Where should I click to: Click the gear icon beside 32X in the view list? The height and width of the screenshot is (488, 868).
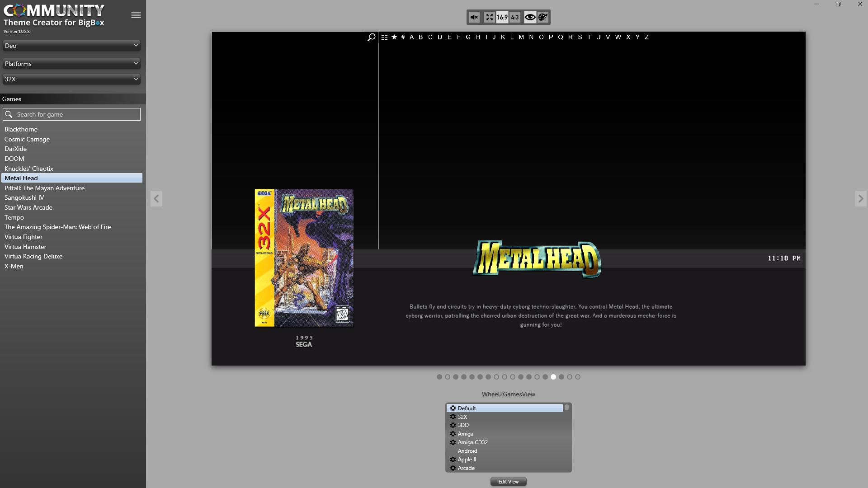pyautogui.click(x=453, y=417)
